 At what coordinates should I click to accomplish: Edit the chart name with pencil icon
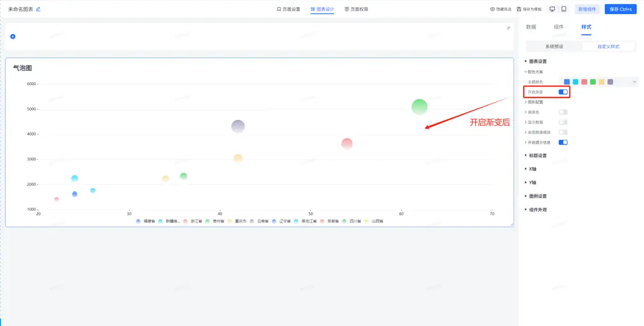coord(38,9)
